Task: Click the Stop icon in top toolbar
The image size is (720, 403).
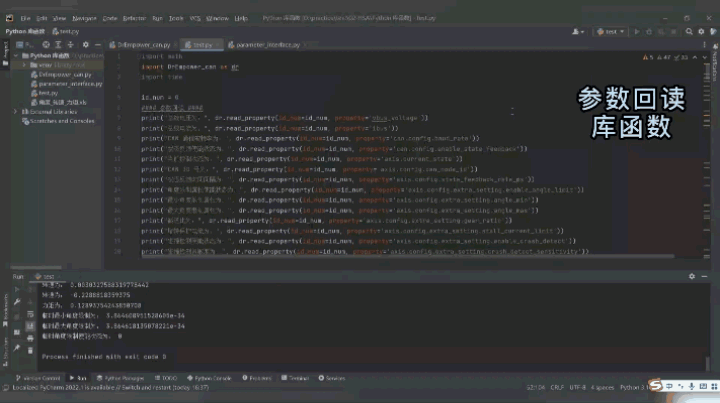Action: tap(673, 32)
